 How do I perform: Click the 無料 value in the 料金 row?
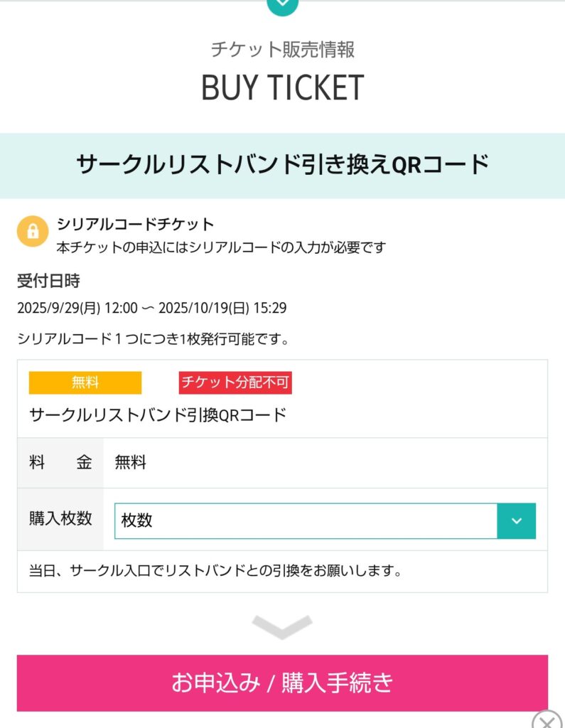131,463
